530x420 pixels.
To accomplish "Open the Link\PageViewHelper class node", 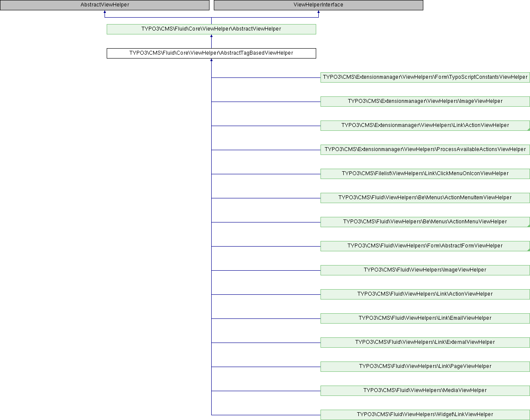I will [x=425, y=367].
